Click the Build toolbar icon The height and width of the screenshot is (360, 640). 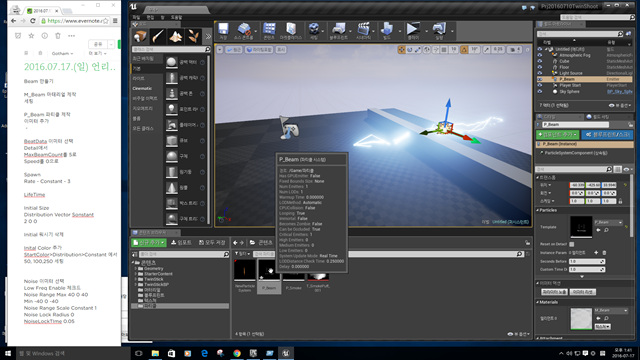(x=386, y=31)
